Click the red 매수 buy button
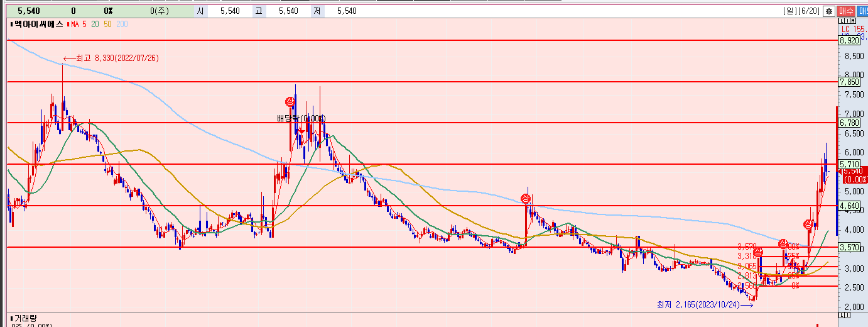Image resolution: width=868 pixels, height=327 pixels. click(x=846, y=11)
